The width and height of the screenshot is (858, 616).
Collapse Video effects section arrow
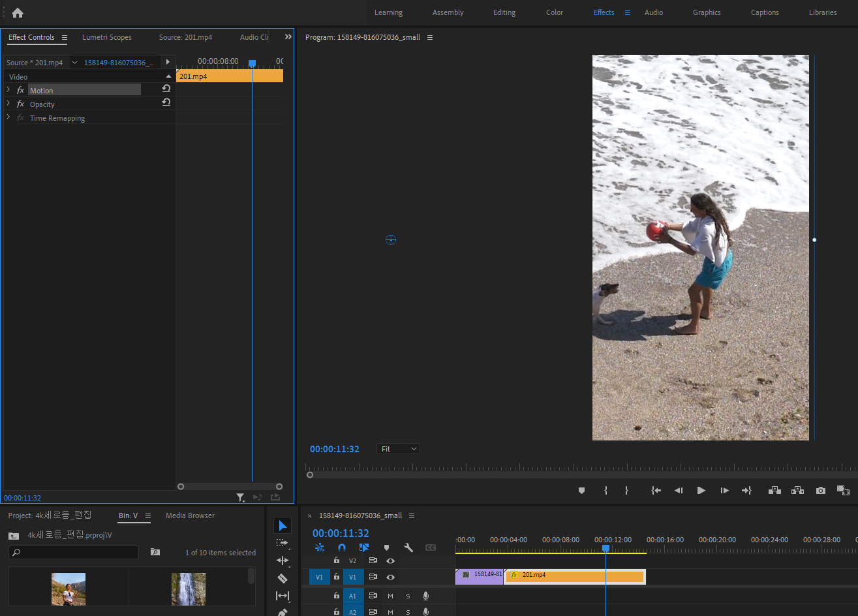pyautogui.click(x=168, y=76)
